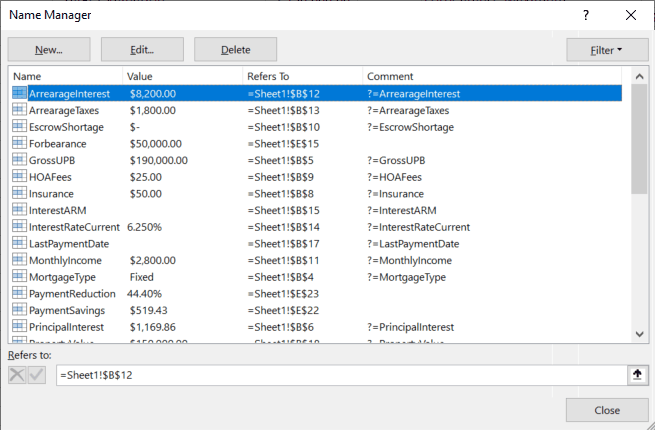Viewport: 655px width, 430px height.
Task: Select the GrossUPB name text
Action: (x=52, y=160)
